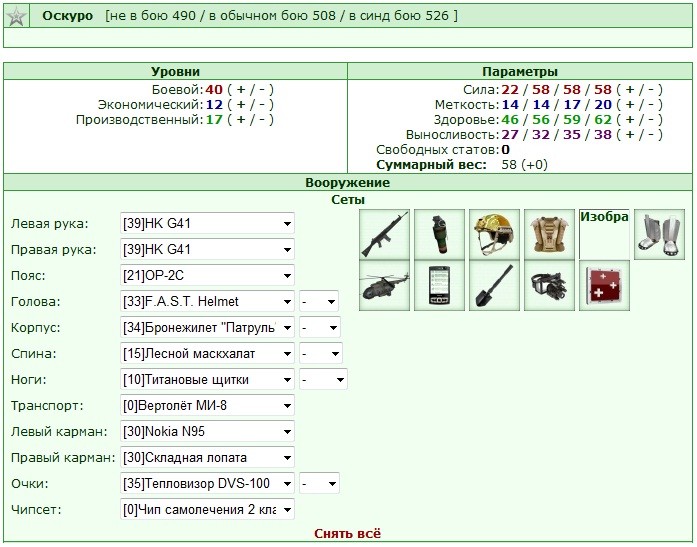Open the Правый карман Складная лопата dropdown
The height and width of the screenshot is (547, 697).
207,458
